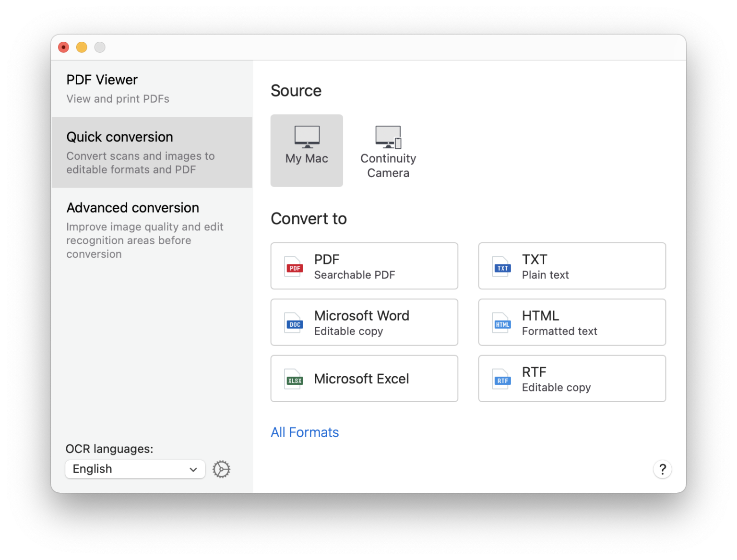Open help with question mark button

pos(662,469)
